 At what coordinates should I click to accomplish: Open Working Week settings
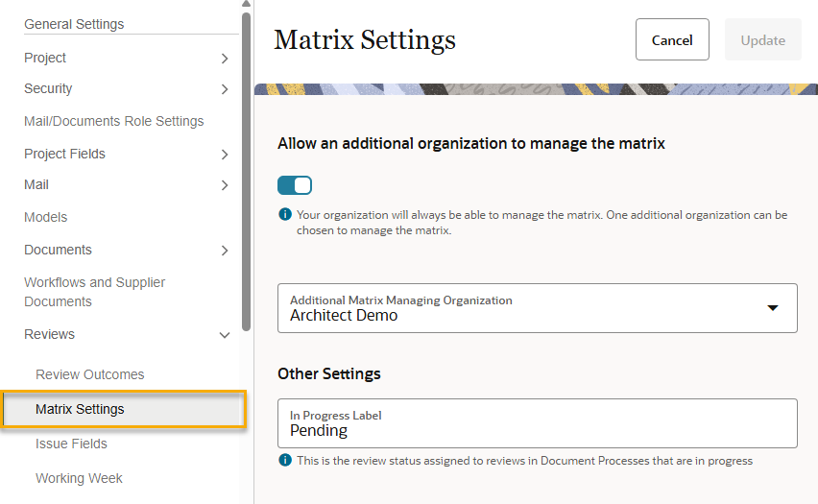click(79, 478)
